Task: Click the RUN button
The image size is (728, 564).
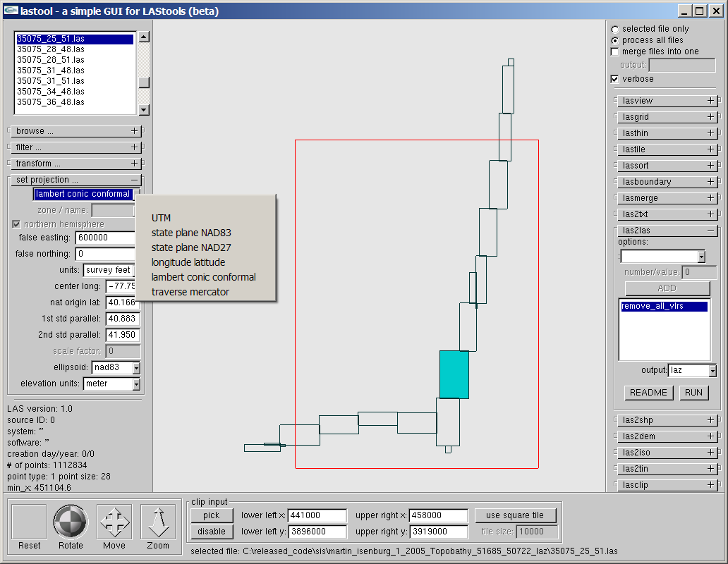Action: (x=693, y=393)
